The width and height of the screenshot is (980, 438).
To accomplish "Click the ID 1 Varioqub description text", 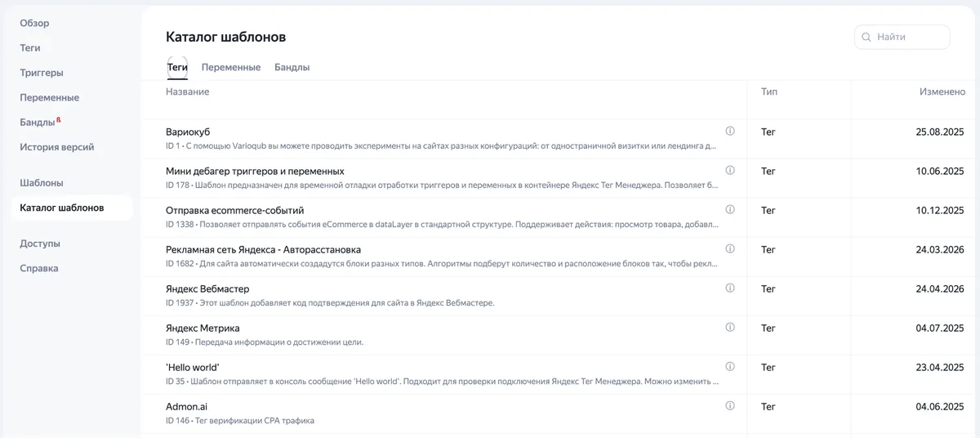I will coord(441,146).
